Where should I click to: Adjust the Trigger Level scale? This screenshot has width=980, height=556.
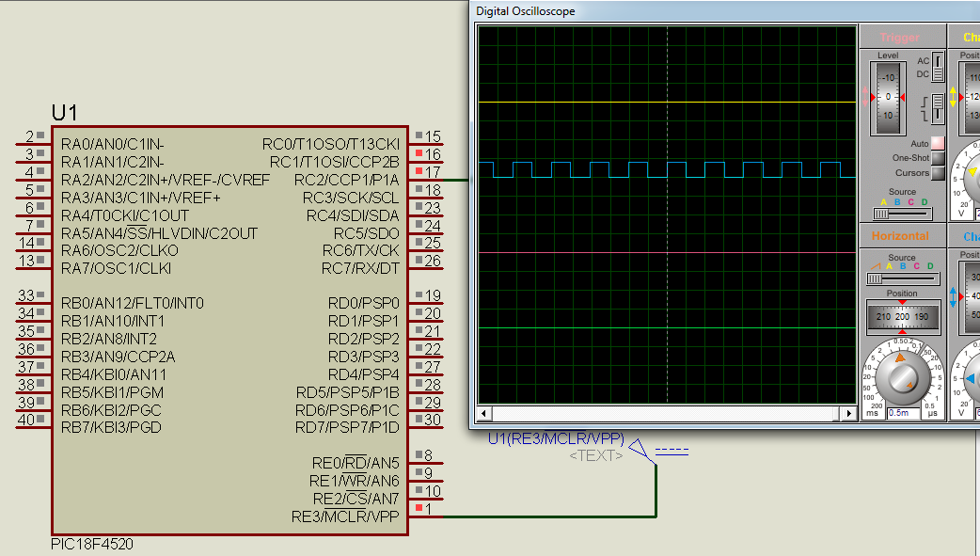click(887, 95)
